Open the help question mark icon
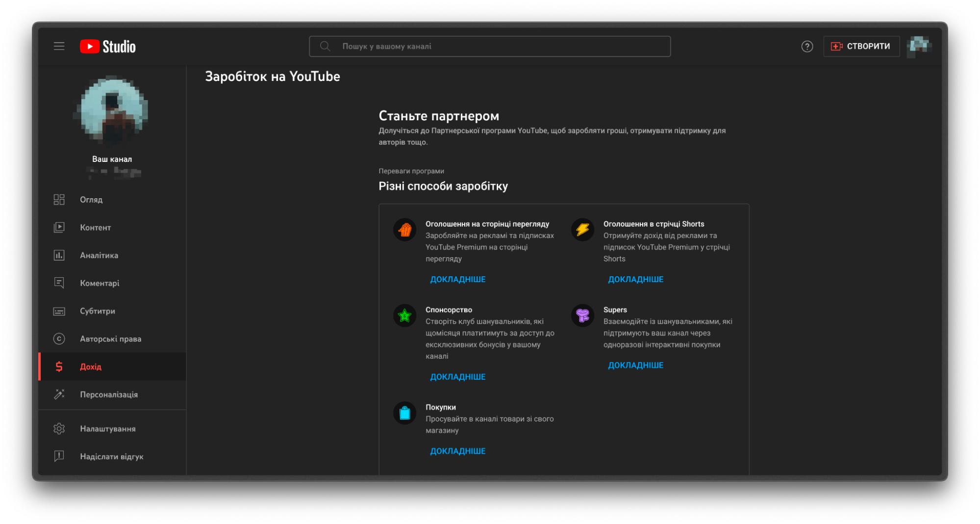 coord(807,46)
